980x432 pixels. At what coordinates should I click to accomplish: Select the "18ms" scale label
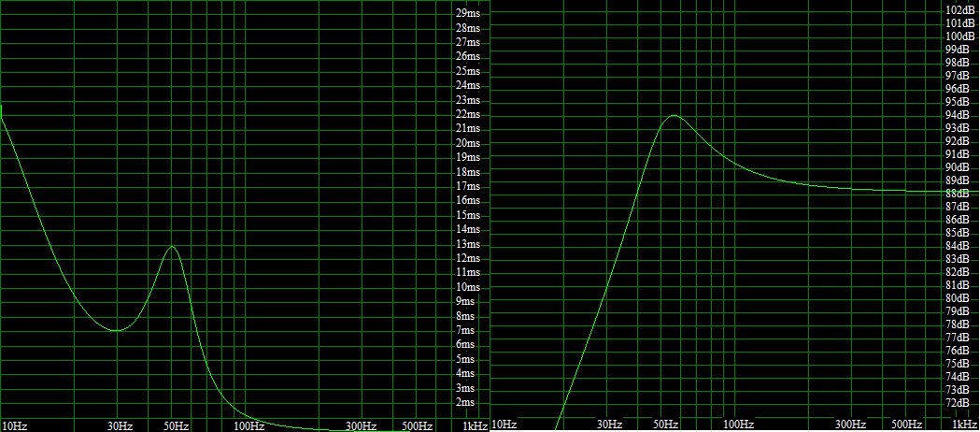coord(468,172)
